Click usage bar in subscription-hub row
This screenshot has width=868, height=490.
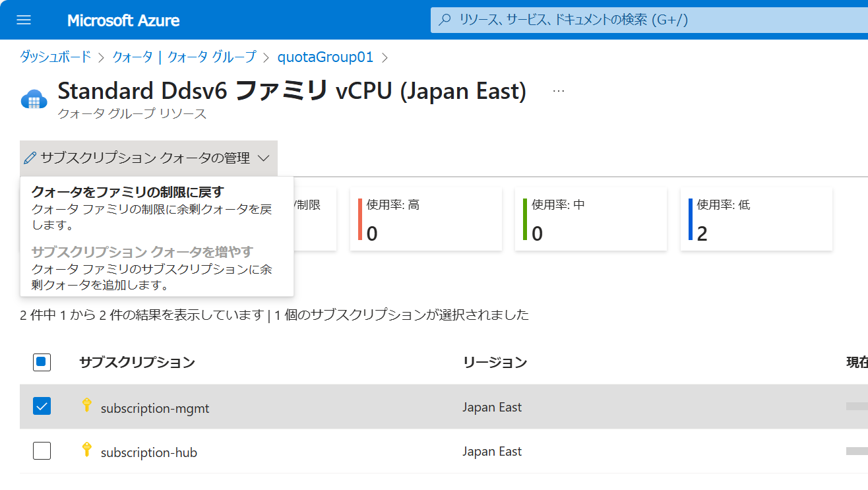(x=857, y=451)
